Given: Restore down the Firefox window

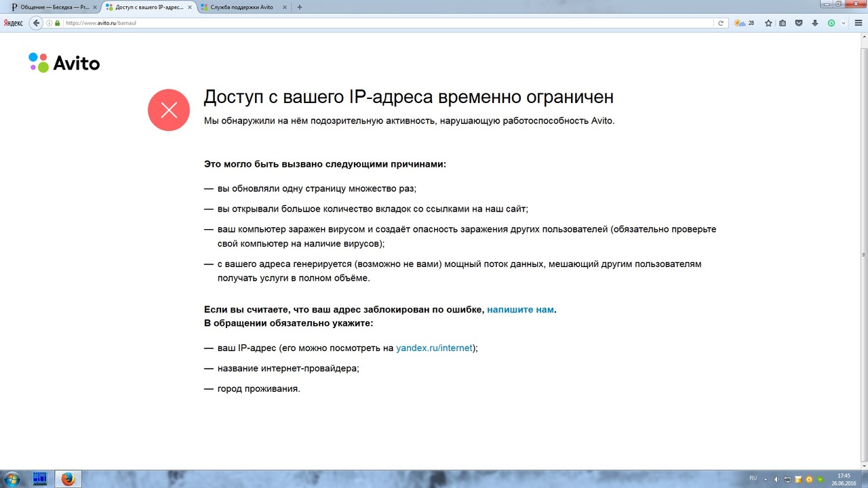Looking at the screenshot, I should pos(839,4).
